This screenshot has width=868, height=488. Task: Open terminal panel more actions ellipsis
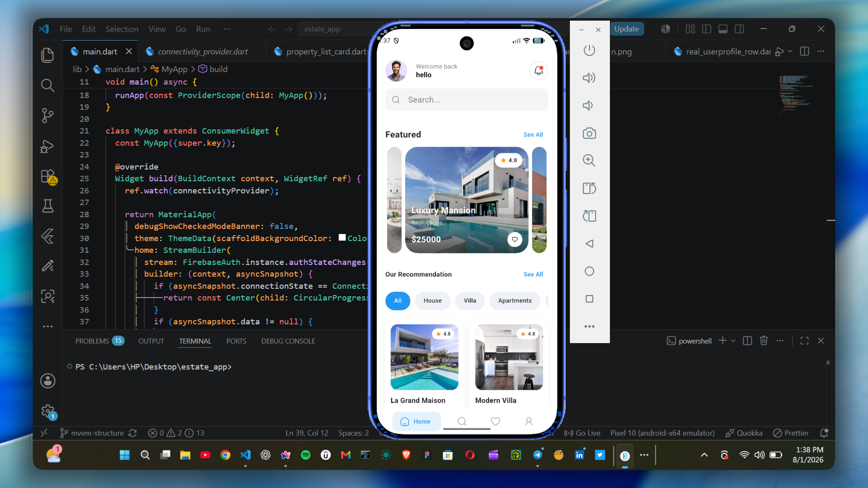point(780,341)
